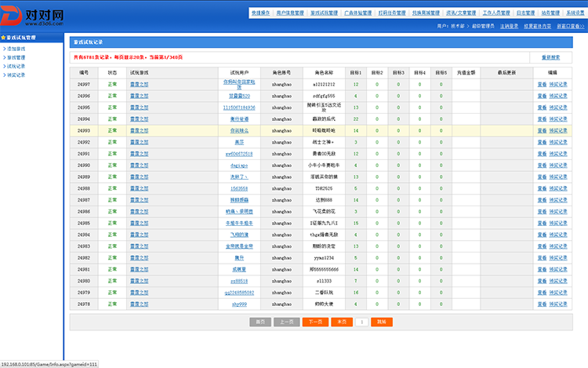Open the 站务管理 menu
This screenshot has height=368, width=588.
coord(550,13)
